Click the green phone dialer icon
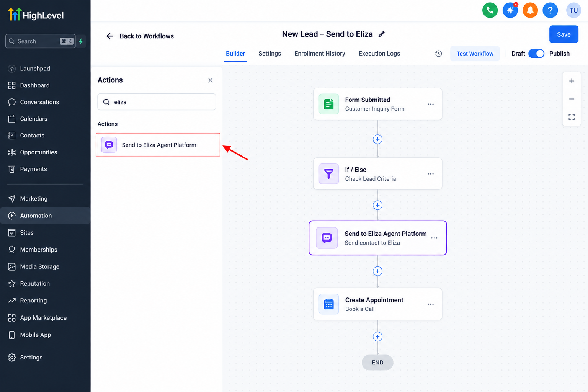The height and width of the screenshot is (392, 588). pyautogui.click(x=490, y=10)
